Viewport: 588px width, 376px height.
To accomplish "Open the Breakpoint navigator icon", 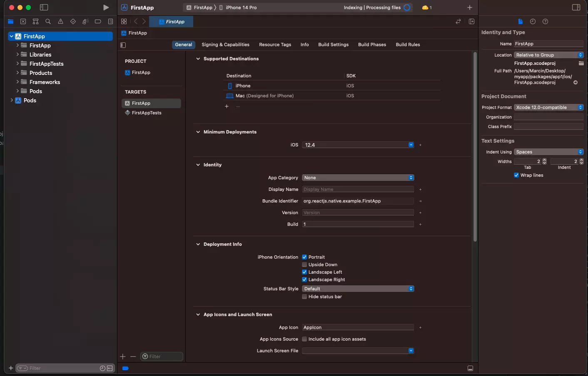I will (98, 22).
